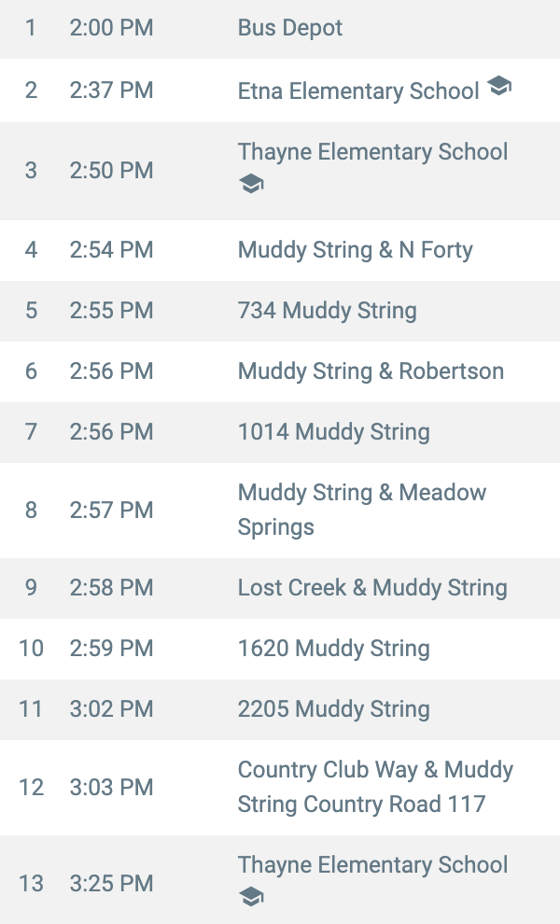Click school icon on stop 3 Thayne Elementary
560x924 pixels.
251,184
